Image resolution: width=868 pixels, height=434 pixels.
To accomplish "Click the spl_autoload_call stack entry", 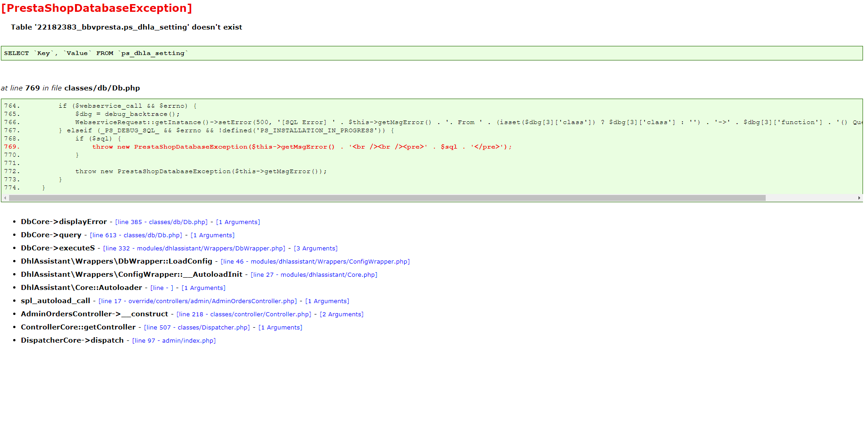I will coord(55,301).
